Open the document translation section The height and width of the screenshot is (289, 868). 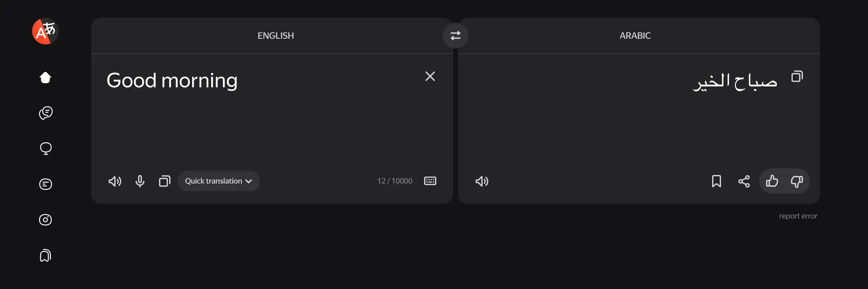pyautogui.click(x=45, y=184)
